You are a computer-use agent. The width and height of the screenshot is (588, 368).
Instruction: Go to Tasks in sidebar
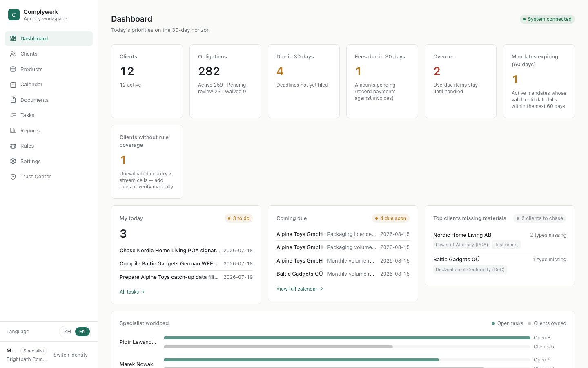[x=49, y=115]
